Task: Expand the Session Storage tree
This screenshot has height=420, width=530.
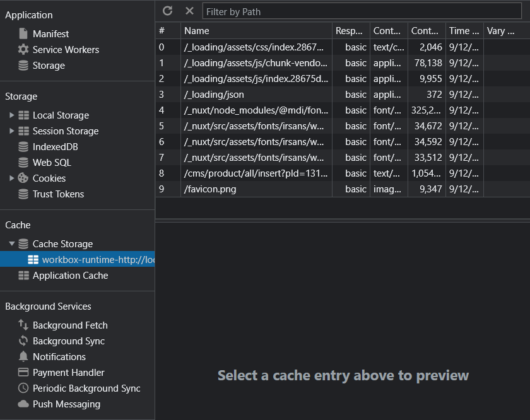Action: pyautogui.click(x=11, y=131)
